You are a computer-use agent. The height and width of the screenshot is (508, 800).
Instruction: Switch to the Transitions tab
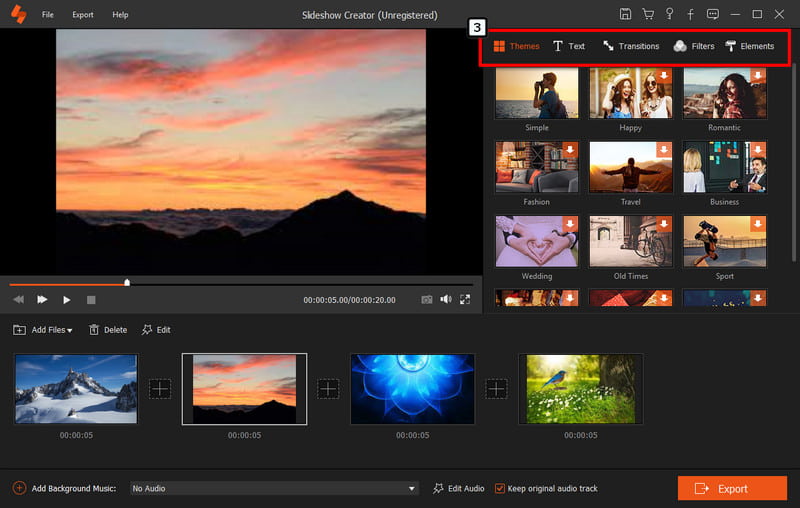point(631,46)
